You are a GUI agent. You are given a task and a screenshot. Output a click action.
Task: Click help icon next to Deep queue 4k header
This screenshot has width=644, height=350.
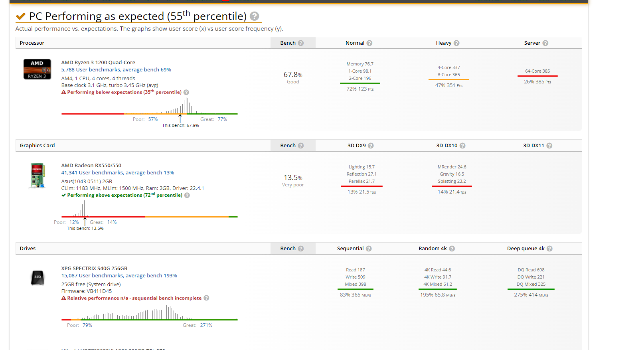pyautogui.click(x=549, y=249)
